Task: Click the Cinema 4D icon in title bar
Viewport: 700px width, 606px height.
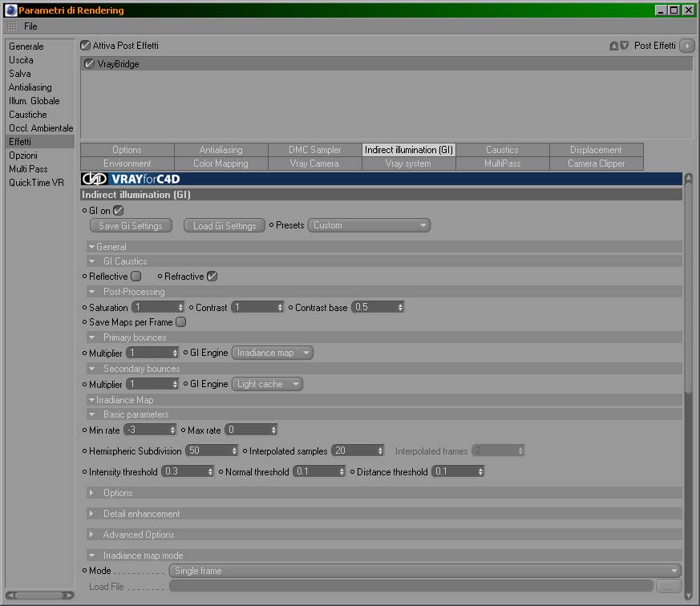Action: pyautogui.click(x=10, y=10)
